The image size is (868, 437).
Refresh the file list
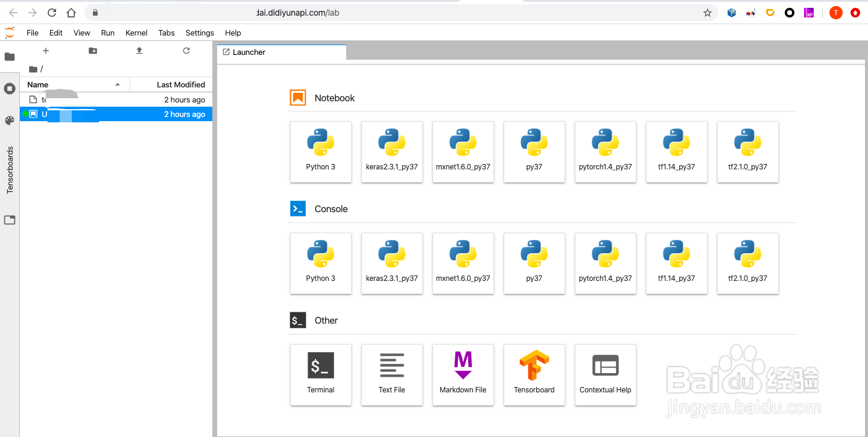coord(186,51)
